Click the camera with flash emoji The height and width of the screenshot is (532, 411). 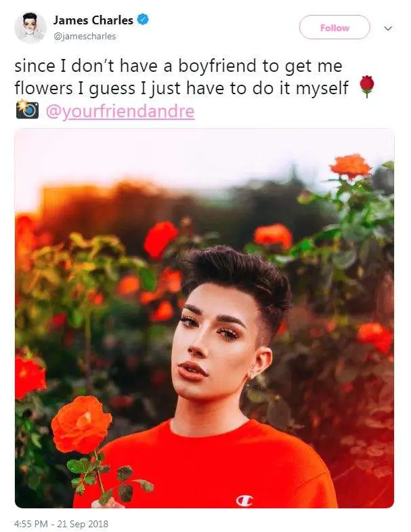pos(27,109)
